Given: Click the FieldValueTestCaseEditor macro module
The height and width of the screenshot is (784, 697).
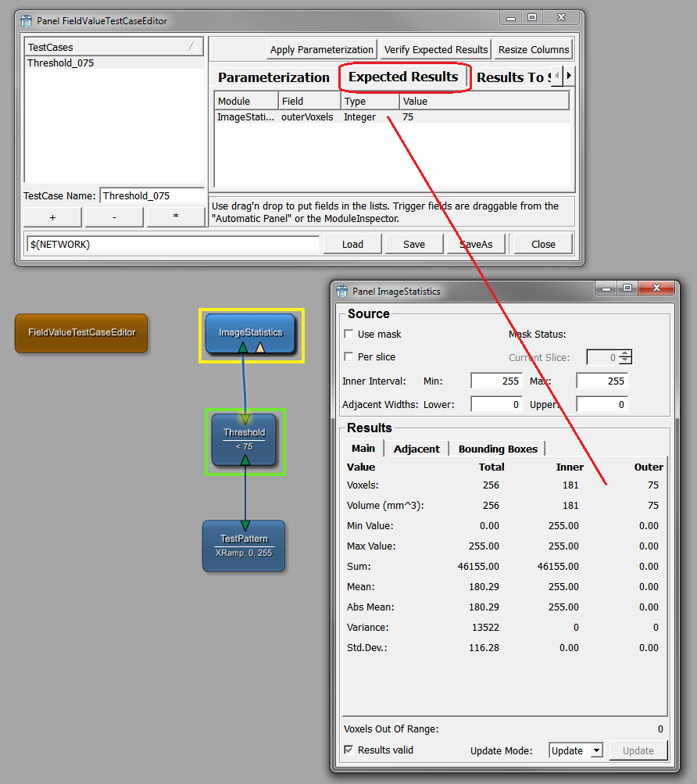Looking at the screenshot, I should coord(81,333).
